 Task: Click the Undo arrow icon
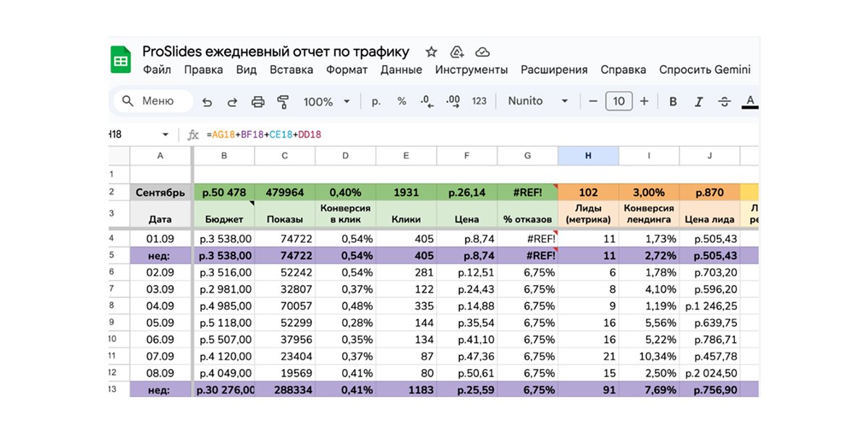pyautogui.click(x=207, y=102)
